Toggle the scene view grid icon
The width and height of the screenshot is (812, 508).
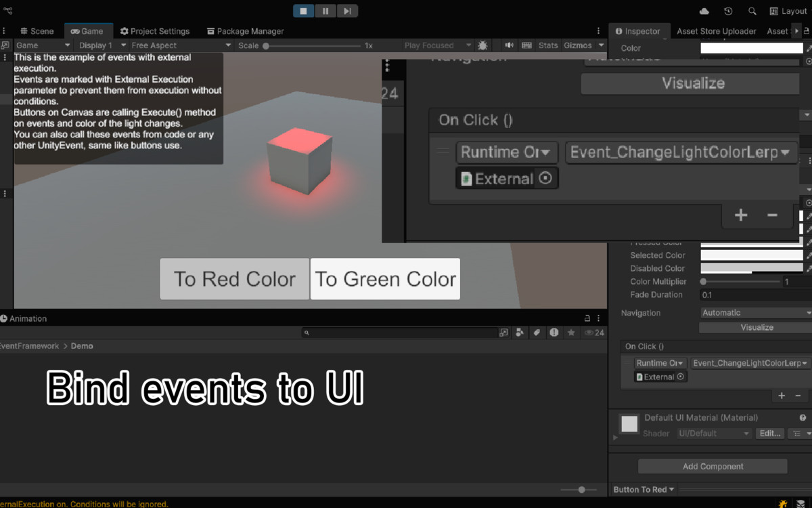point(526,45)
